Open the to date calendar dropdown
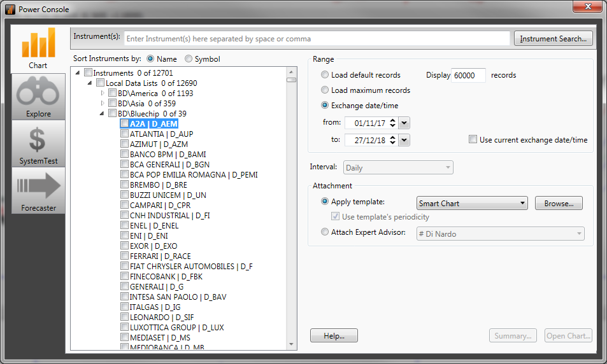 (x=404, y=140)
